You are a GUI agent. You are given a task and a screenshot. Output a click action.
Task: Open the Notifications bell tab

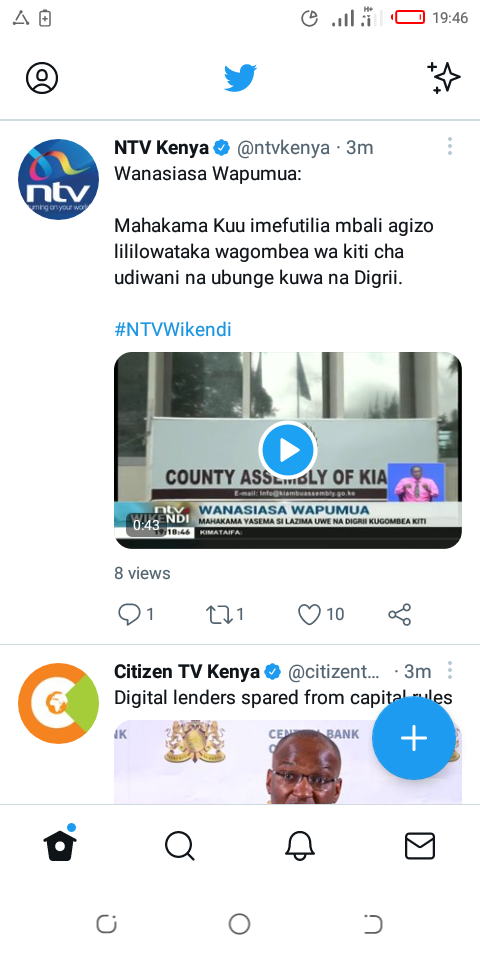coord(300,847)
